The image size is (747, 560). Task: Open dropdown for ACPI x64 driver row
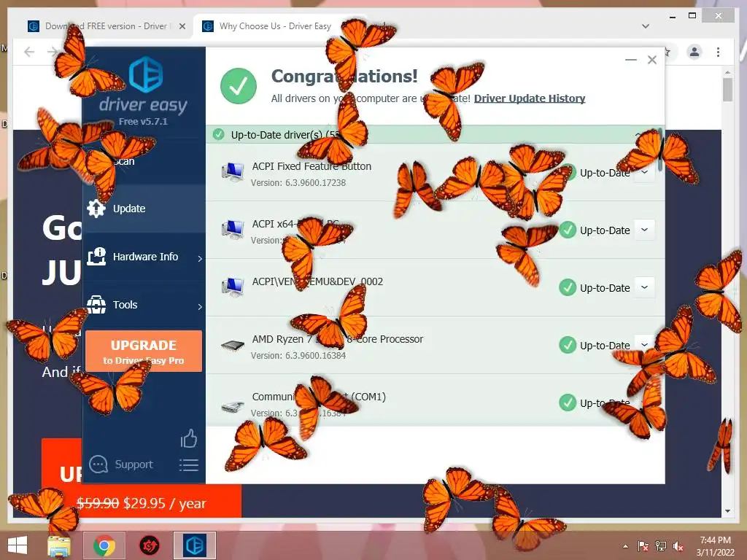click(645, 230)
